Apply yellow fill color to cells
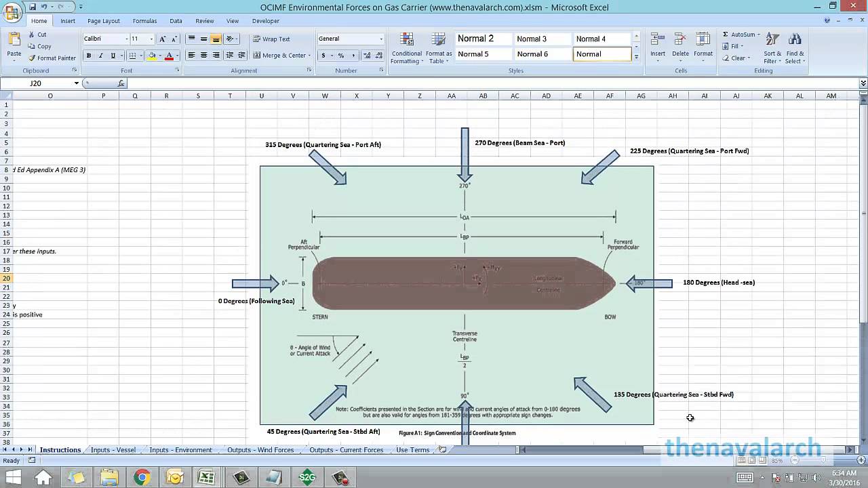868x488 pixels. pyautogui.click(x=152, y=56)
